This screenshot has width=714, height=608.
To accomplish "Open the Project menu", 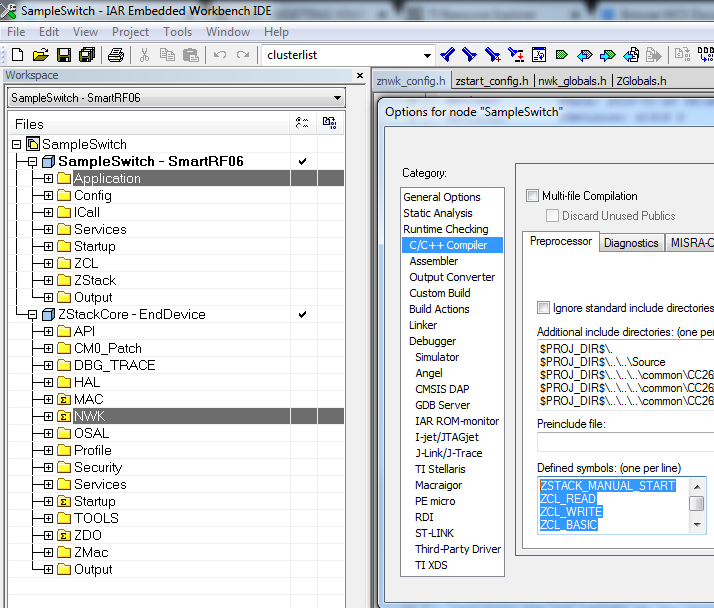I will coord(130,32).
